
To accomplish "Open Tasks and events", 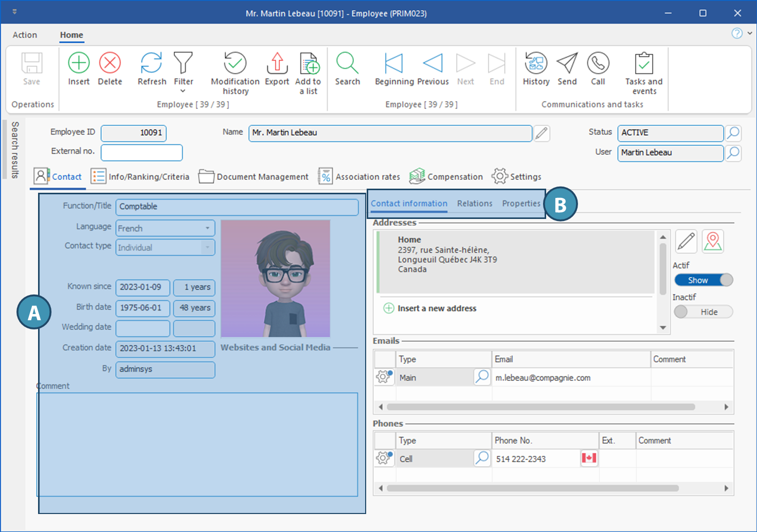I will point(643,63).
